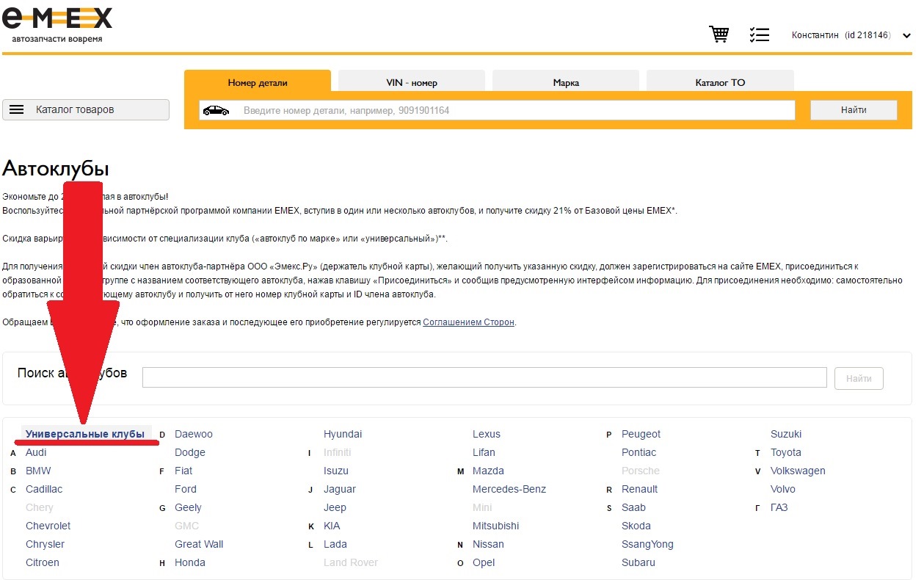Choose the Opel club
This screenshot has width=924, height=580.
484,562
